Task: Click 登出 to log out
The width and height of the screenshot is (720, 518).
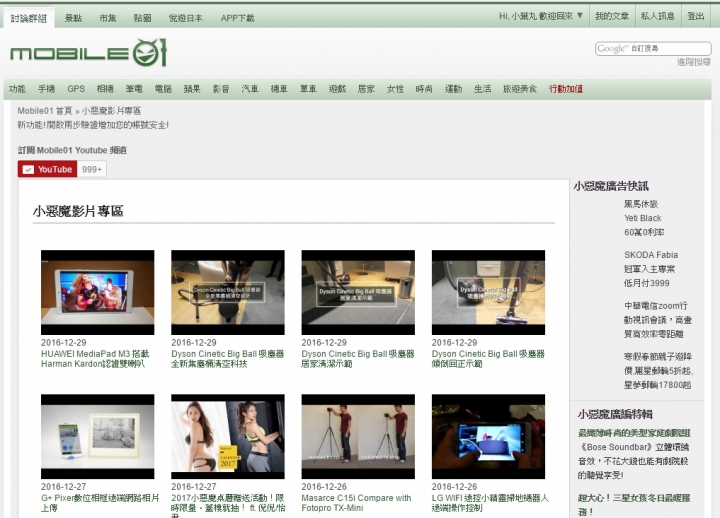Action: pos(696,16)
